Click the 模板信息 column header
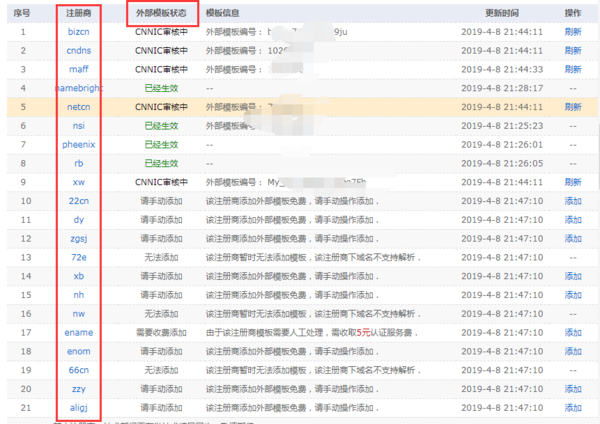This screenshot has height=424, width=600. pyautogui.click(x=222, y=13)
